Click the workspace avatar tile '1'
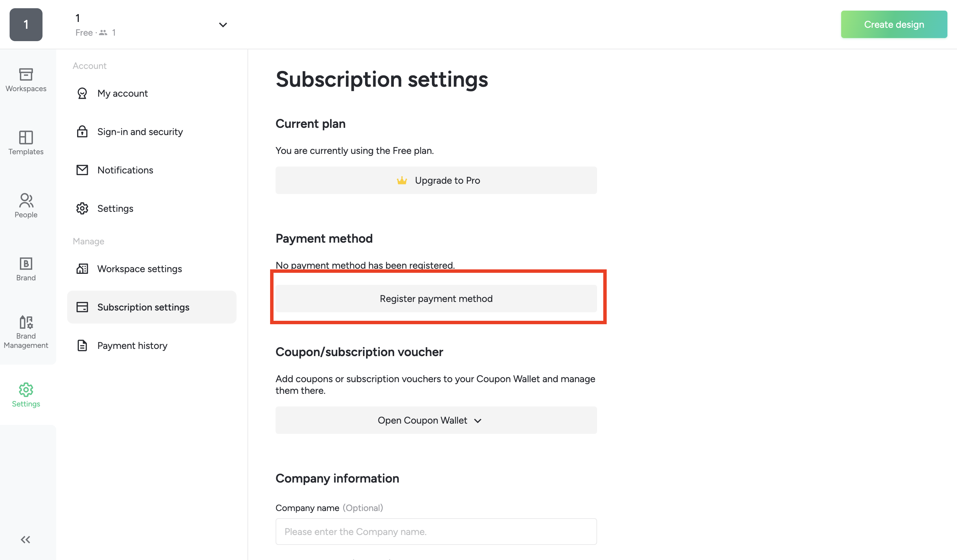This screenshot has width=957, height=560. [x=26, y=25]
